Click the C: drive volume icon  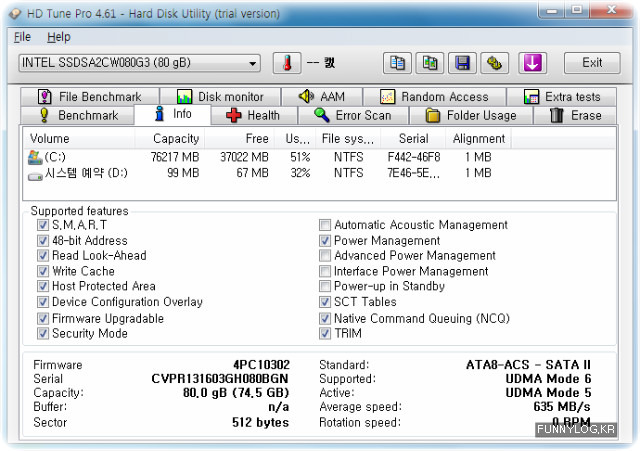35,158
